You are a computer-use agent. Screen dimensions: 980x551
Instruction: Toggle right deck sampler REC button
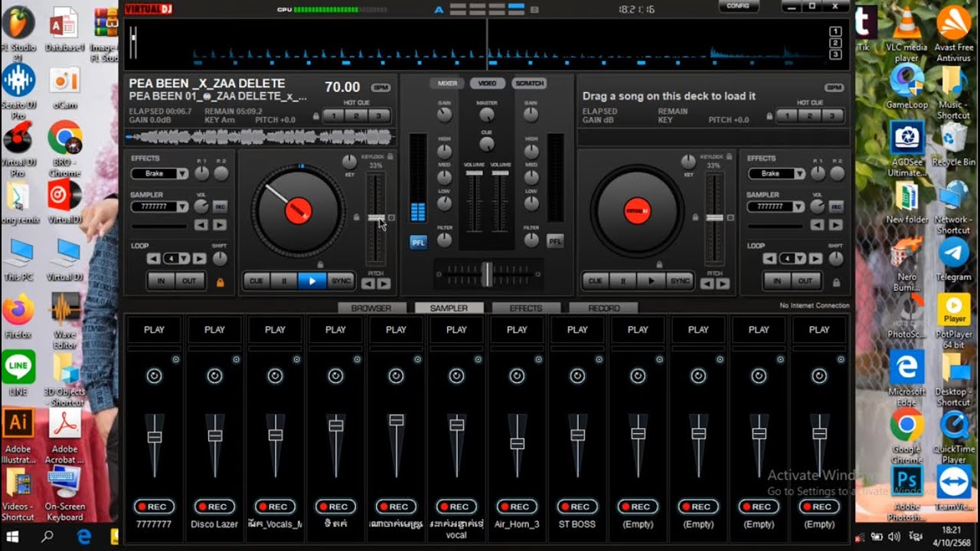[x=836, y=207]
